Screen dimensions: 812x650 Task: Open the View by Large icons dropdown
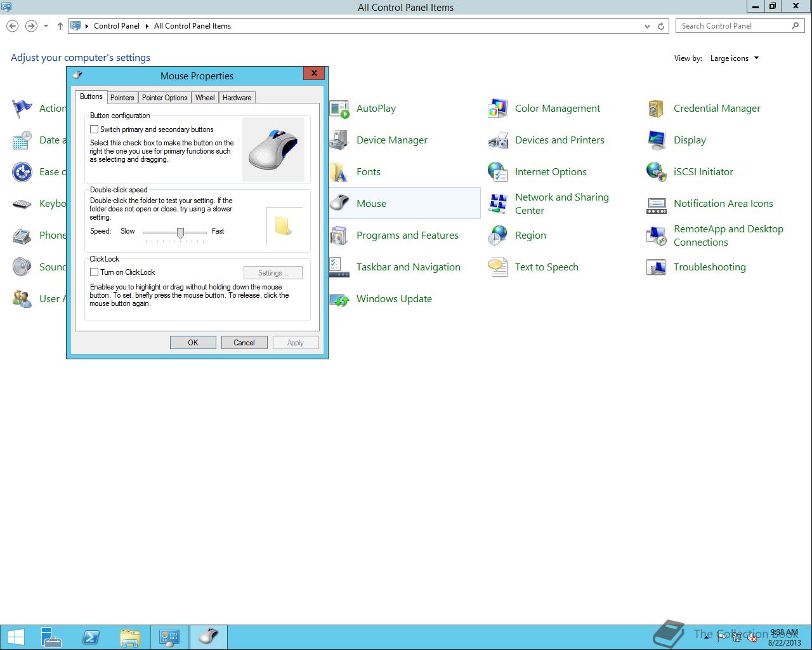click(735, 58)
